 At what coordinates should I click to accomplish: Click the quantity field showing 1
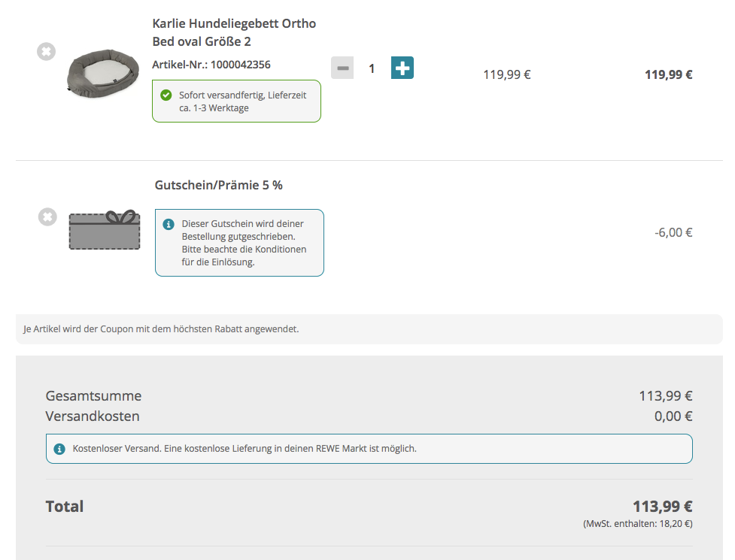click(372, 68)
